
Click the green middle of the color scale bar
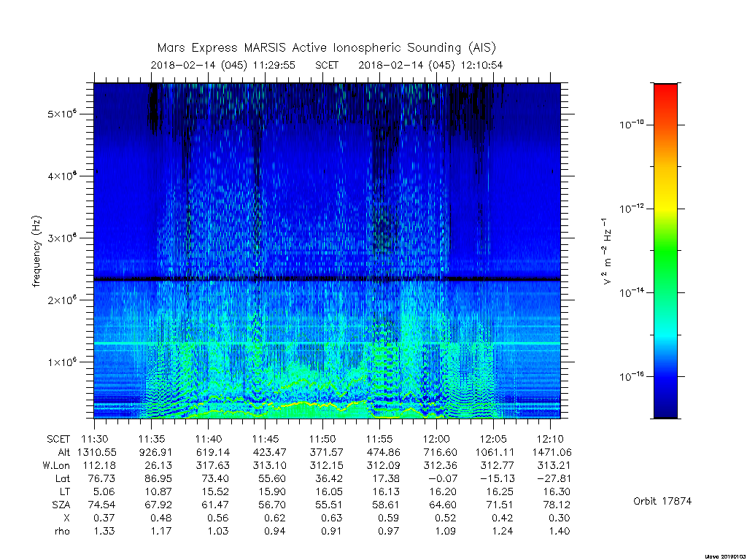click(665, 250)
